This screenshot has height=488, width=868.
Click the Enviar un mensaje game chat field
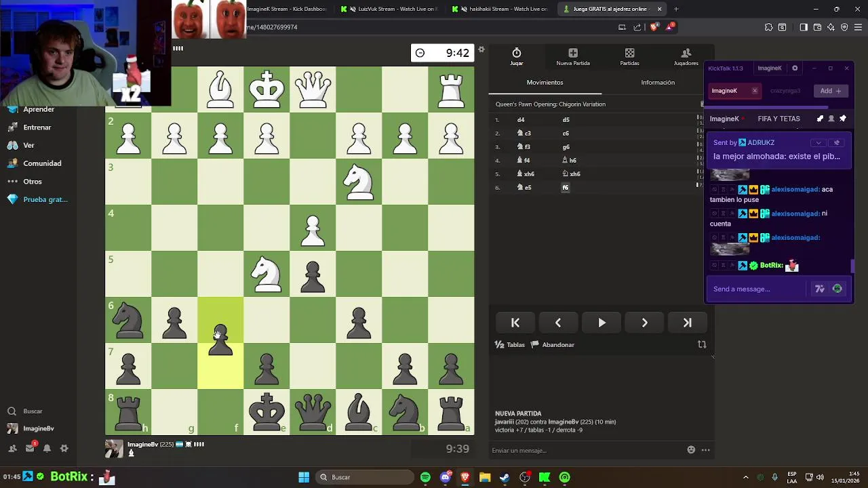(x=587, y=450)
